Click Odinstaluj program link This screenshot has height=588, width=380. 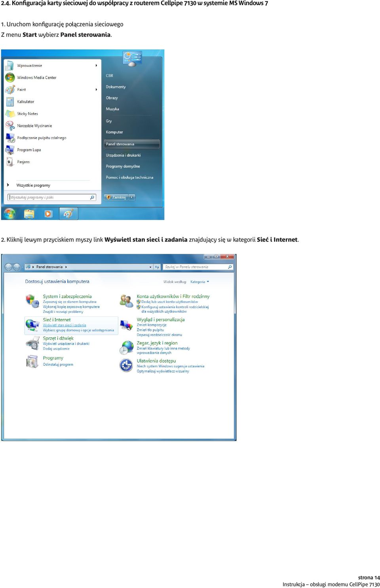point(58,365)
